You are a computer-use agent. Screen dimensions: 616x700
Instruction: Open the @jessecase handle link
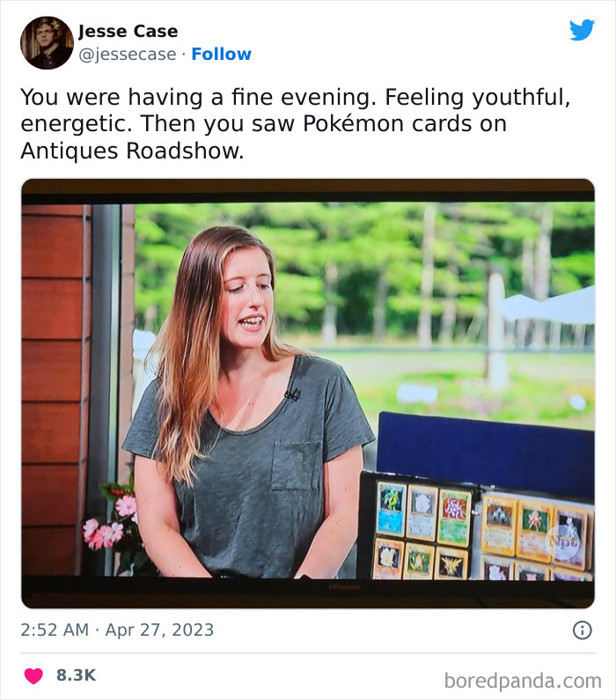pyautogui.click(x=128, y=54)
